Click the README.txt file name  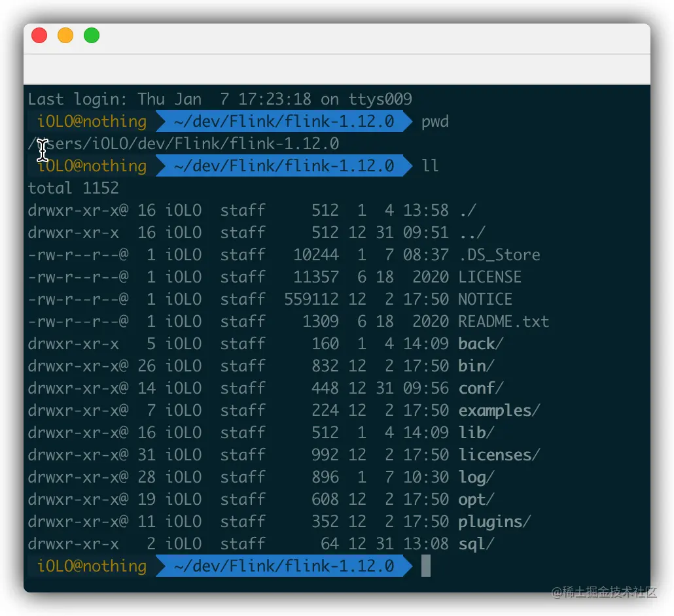point(504,322)
